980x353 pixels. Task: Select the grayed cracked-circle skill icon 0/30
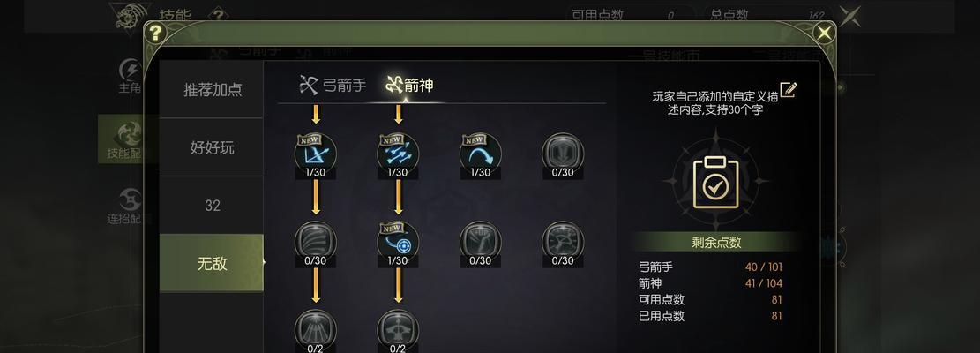coord(563,242)
